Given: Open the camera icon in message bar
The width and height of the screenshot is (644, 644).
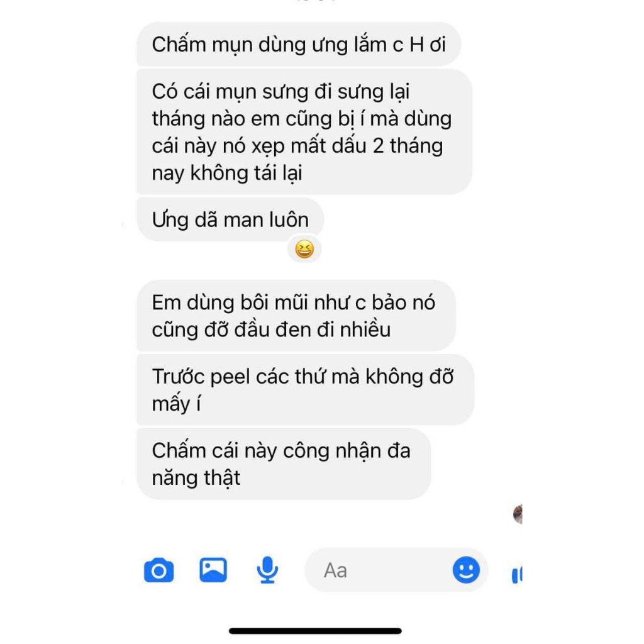Looking at the screenshot, I should tap(159, 570).
